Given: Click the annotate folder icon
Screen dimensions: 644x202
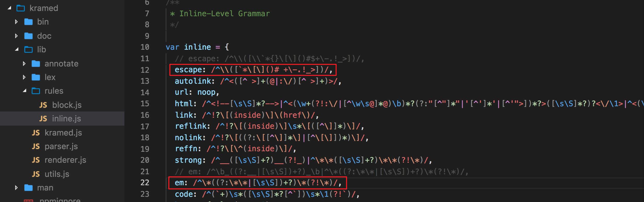Looking at the screenshot, I should [x=36, y=64].
